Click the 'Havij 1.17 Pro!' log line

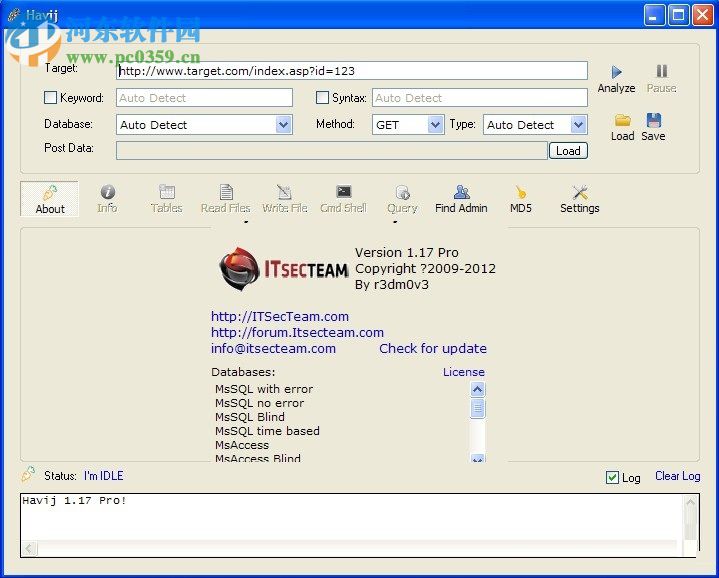tap(74, 500)
